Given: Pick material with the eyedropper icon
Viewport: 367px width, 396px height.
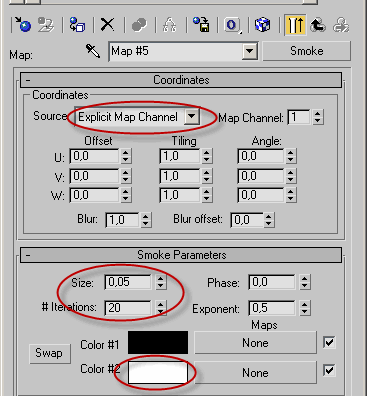Looking at the screenshot, I should pyautogui.click(x=93, y=51).
